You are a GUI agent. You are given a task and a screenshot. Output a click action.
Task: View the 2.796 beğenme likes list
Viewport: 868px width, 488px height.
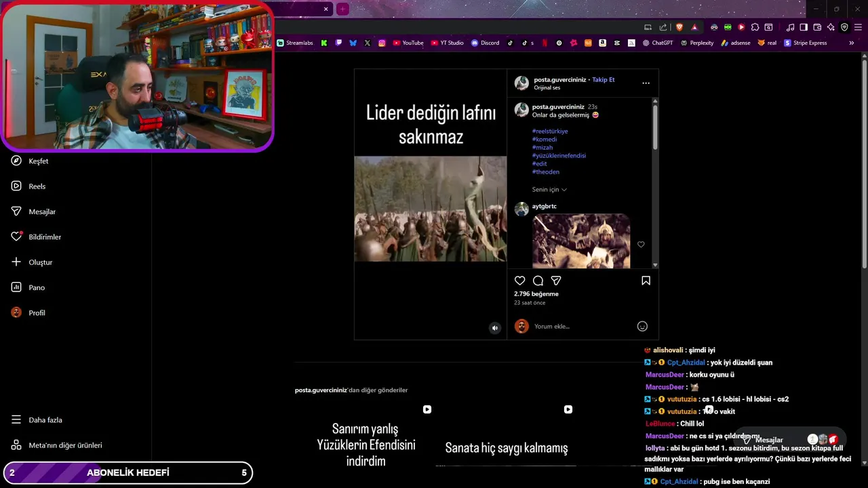pyautogui.click(x=536, y=294)
